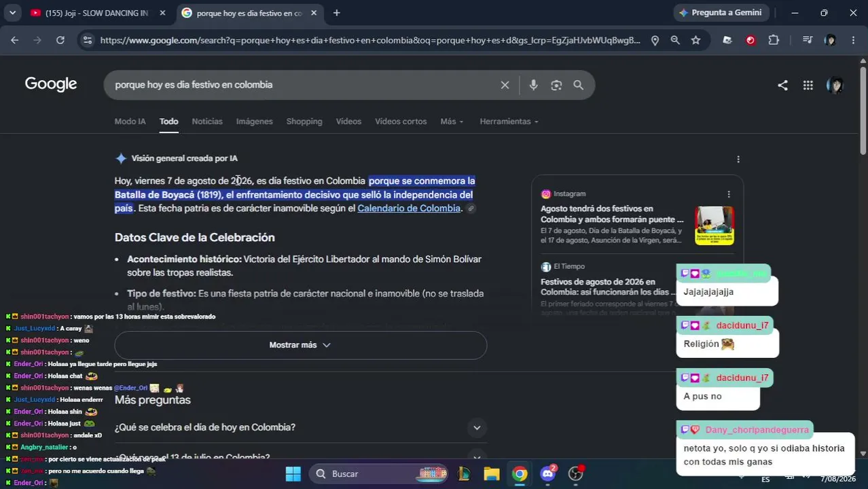Open the Calendario de Colombia link

pos(409,209)
